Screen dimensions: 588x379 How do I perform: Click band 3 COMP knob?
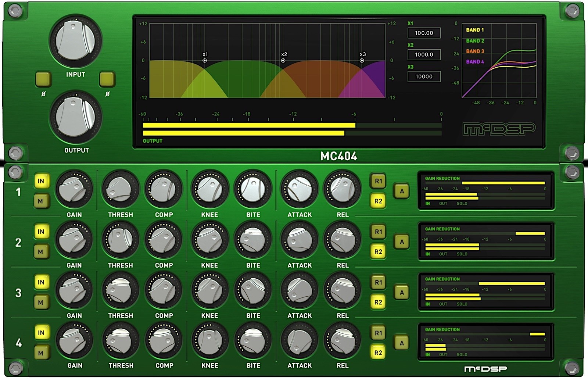(164, 290)
